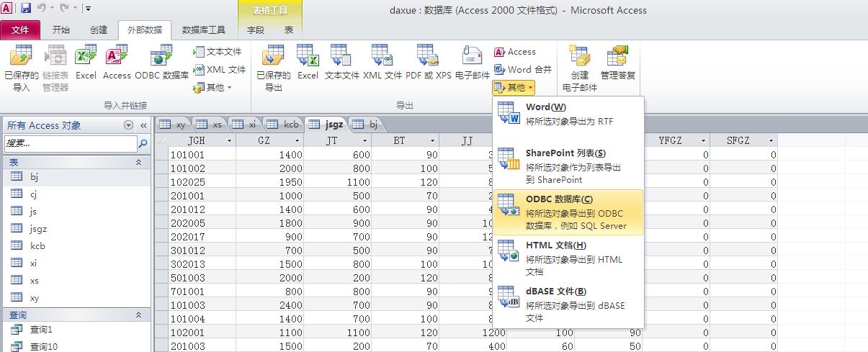Click the Undo icon in quick access toolbar
The image size is (868, 352).
coord(42,9)
